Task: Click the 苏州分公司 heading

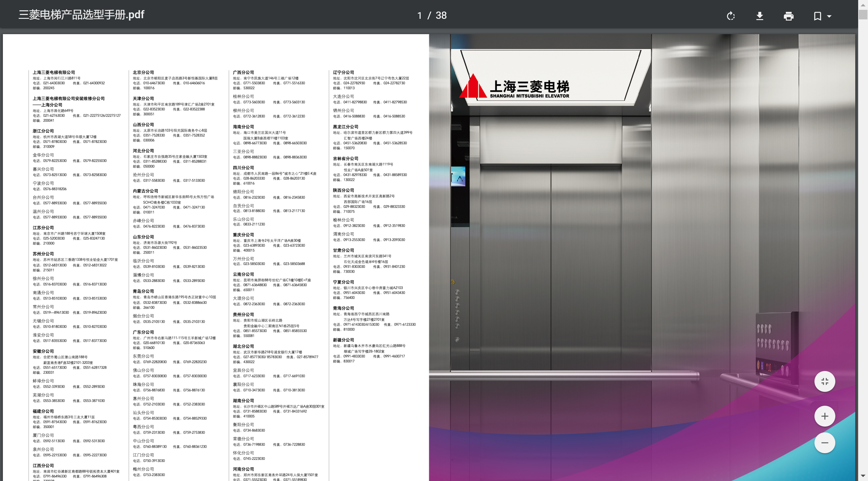Action: pyautogui.click(x=43, y=254)
